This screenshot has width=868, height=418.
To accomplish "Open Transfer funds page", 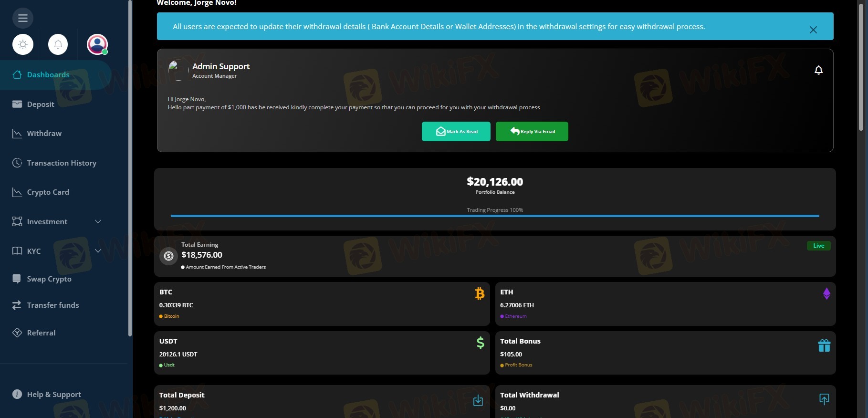I will 53,305.
